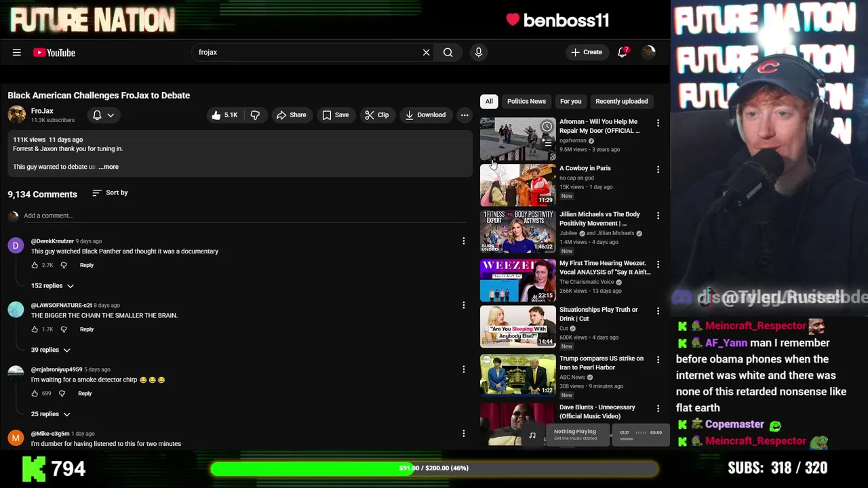Viewport: 868px width, 488px height.
Task: Open menu for Situationships video
Action: pyautogui.click(x=658, y=311)
